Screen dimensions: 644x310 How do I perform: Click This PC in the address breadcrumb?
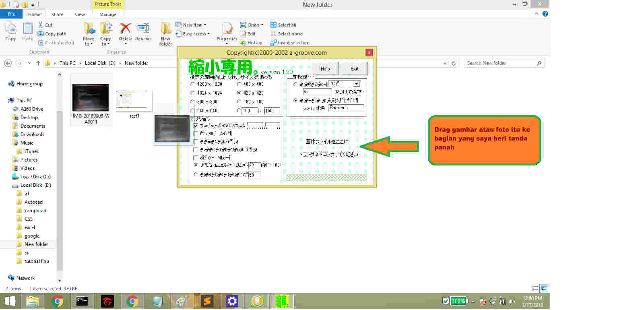click(68, 63)
